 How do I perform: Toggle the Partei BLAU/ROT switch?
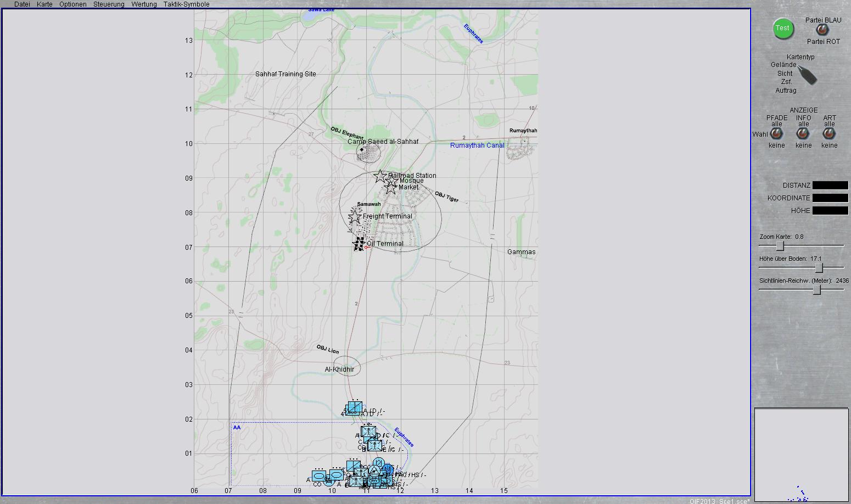[822, 30]
